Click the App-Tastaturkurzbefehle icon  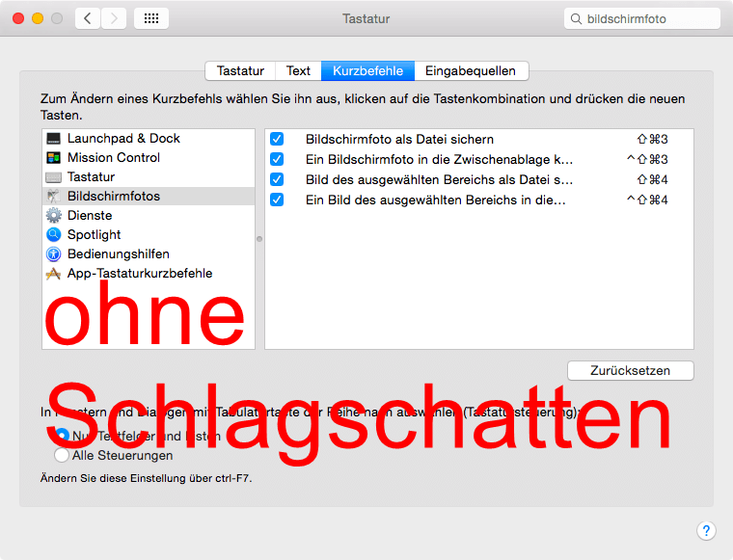pos(53,274)
